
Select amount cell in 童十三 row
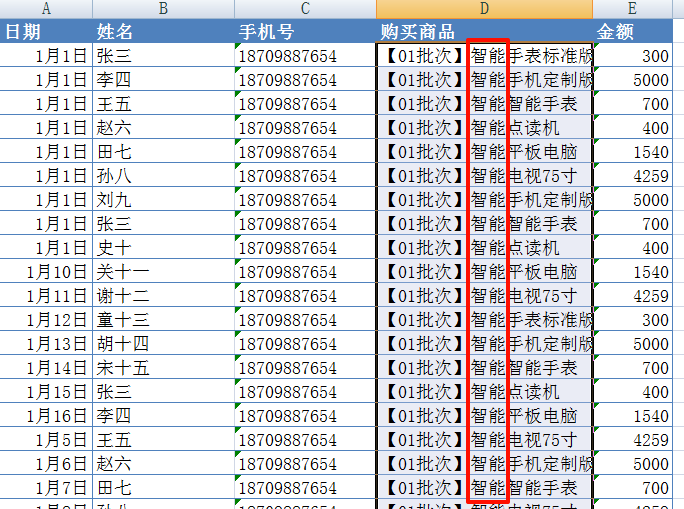(632, 319)
